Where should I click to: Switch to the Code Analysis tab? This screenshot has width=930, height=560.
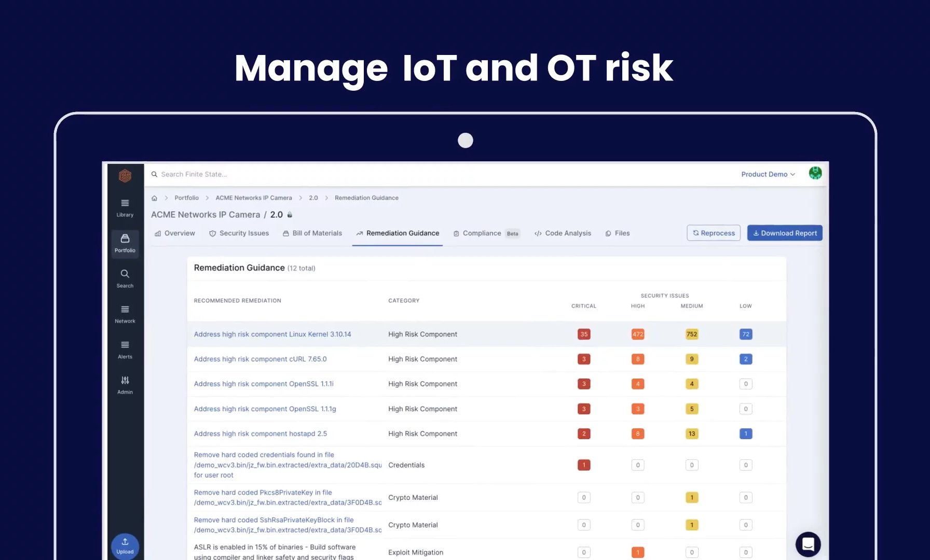click(563, 233)
